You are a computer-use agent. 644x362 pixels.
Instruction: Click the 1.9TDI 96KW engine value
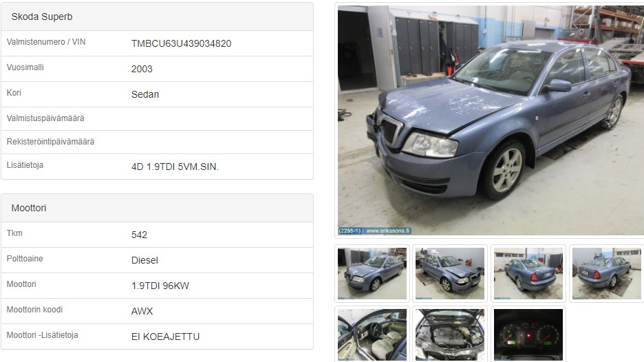point(160,286)
